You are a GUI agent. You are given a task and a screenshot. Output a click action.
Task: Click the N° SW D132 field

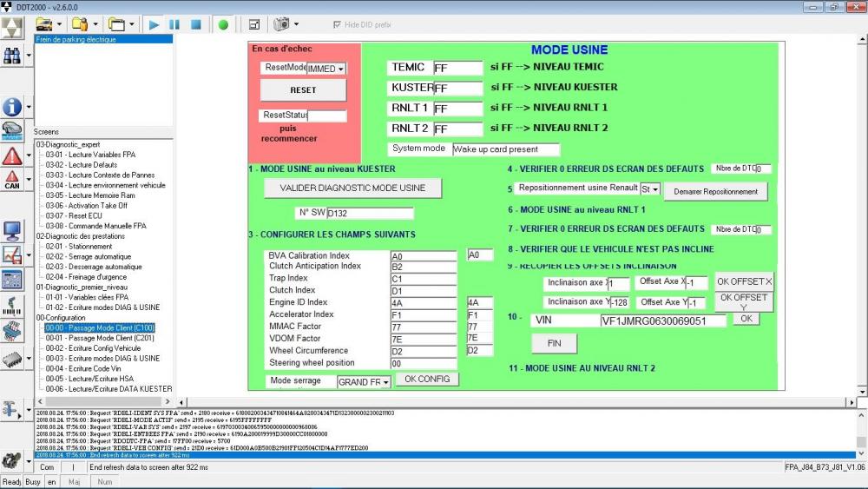(x=370, y=213)
